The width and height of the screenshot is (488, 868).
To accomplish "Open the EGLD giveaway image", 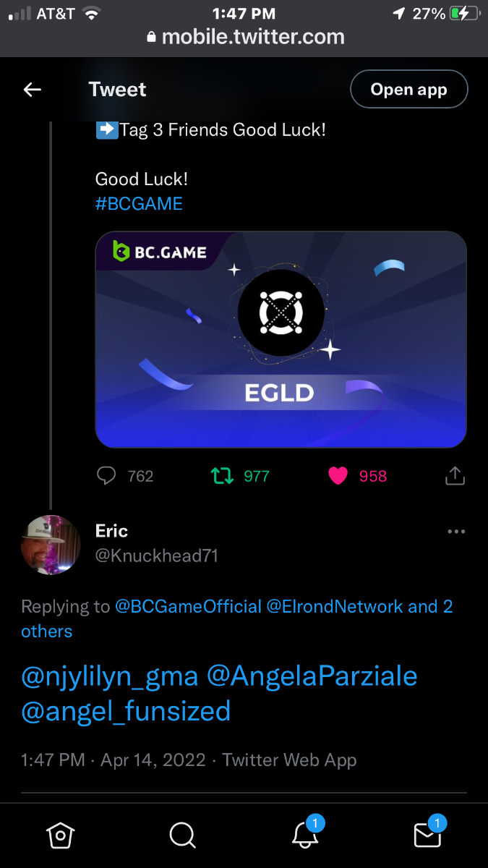I will coord(281,340).
